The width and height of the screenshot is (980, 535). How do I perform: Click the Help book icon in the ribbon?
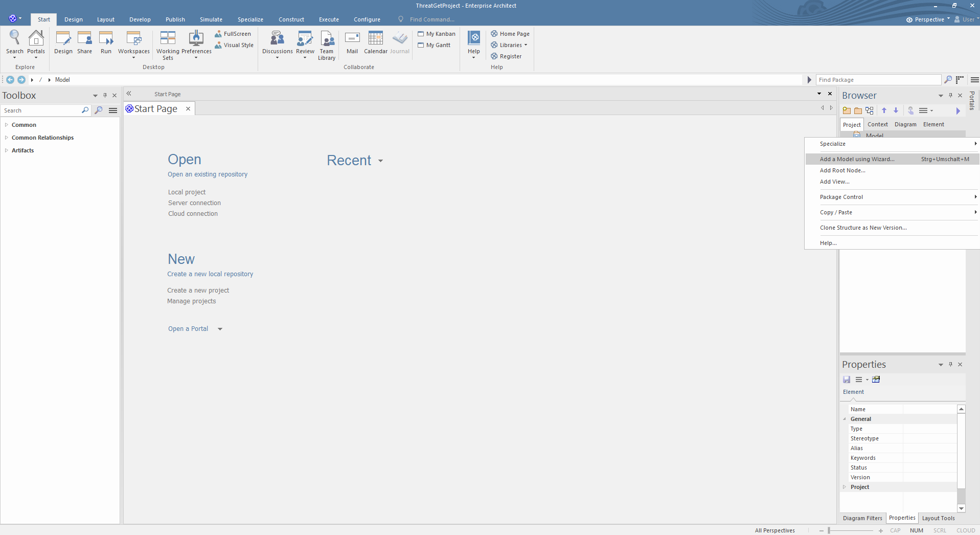click(474, 38)
